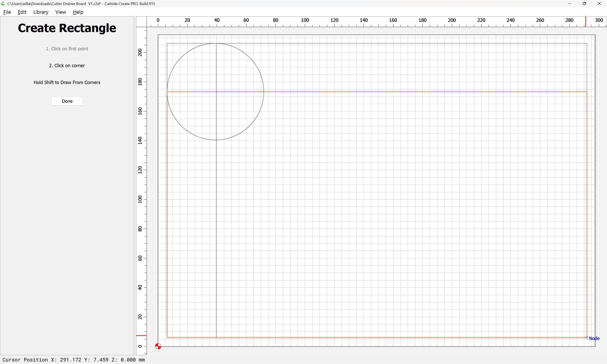Click 'Hold Shift to Draw From Corners' text

coord(67,82)
